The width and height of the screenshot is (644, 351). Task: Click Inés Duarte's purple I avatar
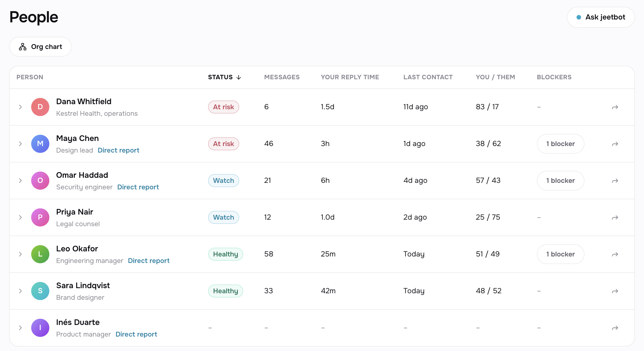click(x=40, y=328)
